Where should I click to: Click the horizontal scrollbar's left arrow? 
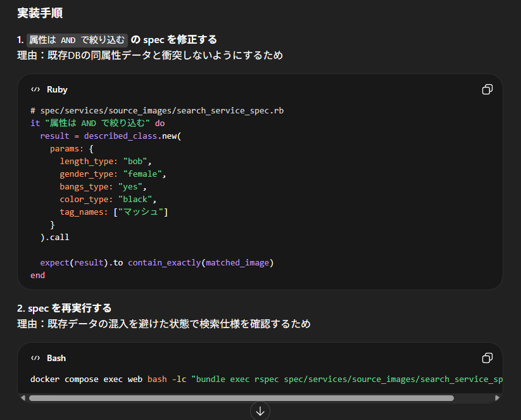(x=23, y=398)
